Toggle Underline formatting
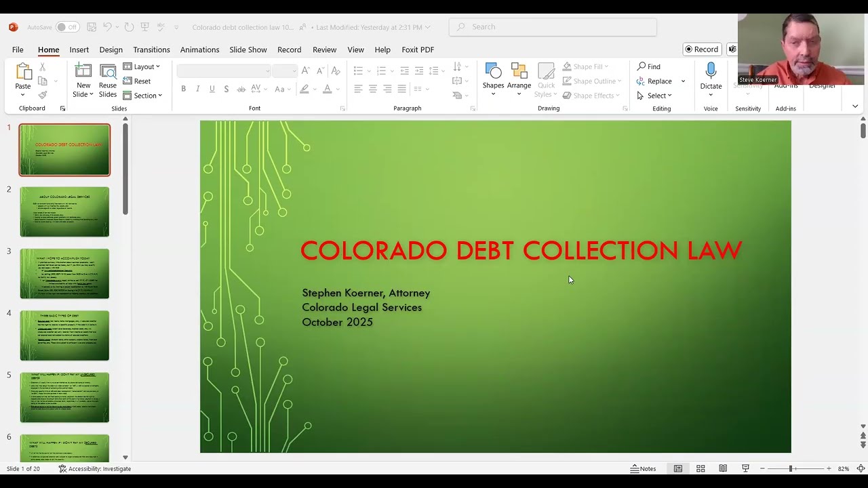This screenshot has height=488, width=868. (212, 89)
